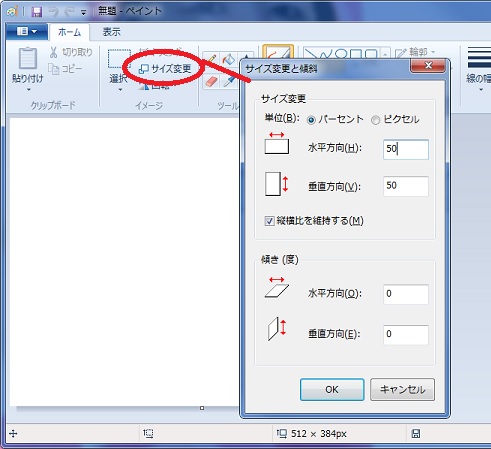The height and width of the screenshot is (449, 491).
Task: Expand the 貼り付け dropdown arrow
Action: point(28,90)
